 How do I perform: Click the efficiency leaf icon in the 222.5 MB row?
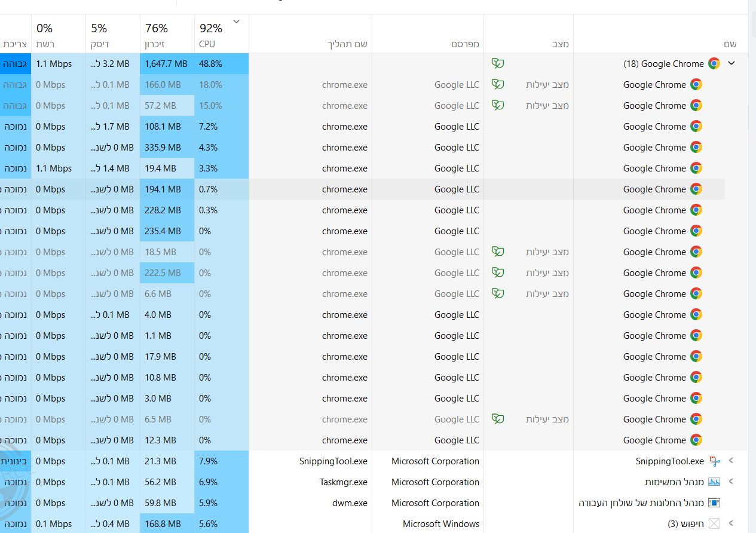click(x=498, y=272)
